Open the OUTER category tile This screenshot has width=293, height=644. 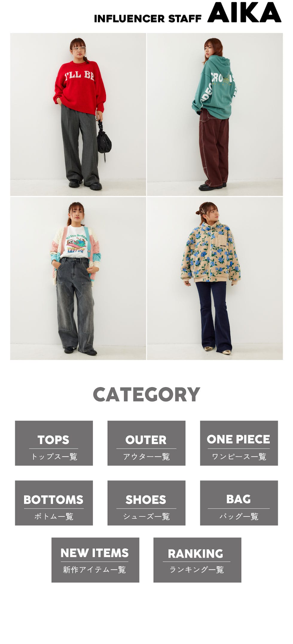click(x=146, y=443)
